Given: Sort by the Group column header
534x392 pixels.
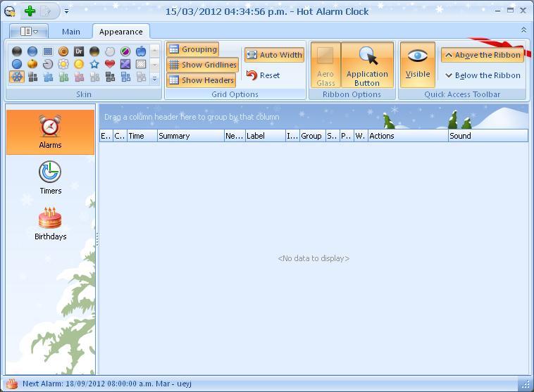Looking at the screenshot, I should pyautogui.click(x=313, y=136).
